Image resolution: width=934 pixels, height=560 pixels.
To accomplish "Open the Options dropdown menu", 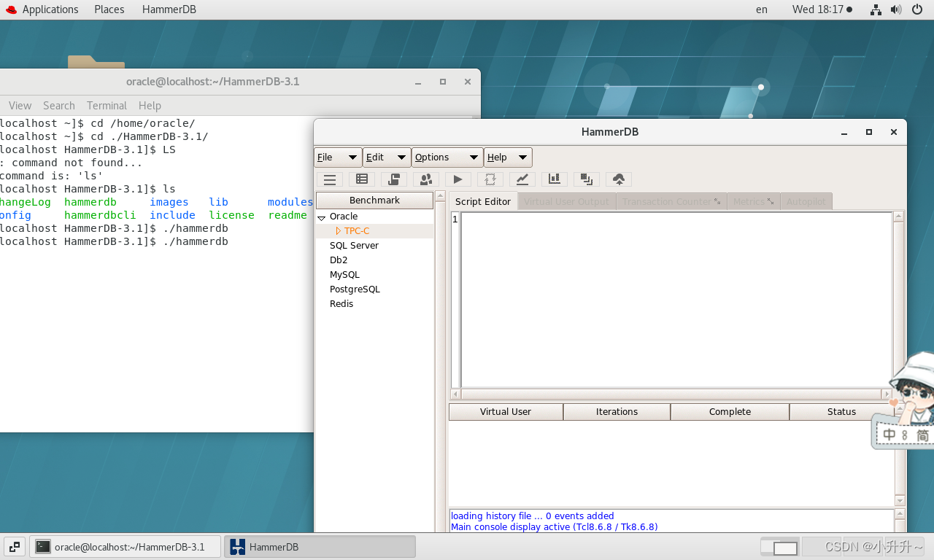I will tap(447, 157).
